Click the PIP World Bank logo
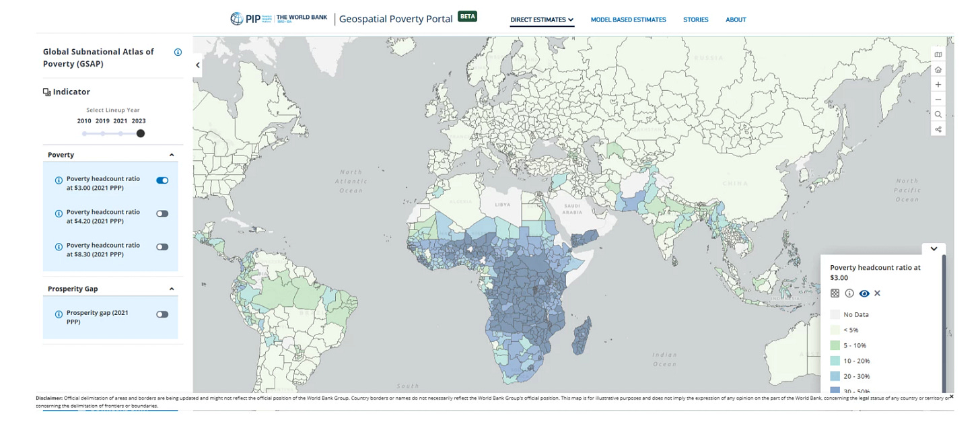This screenshot has width=980, height=426. (279, 18)
